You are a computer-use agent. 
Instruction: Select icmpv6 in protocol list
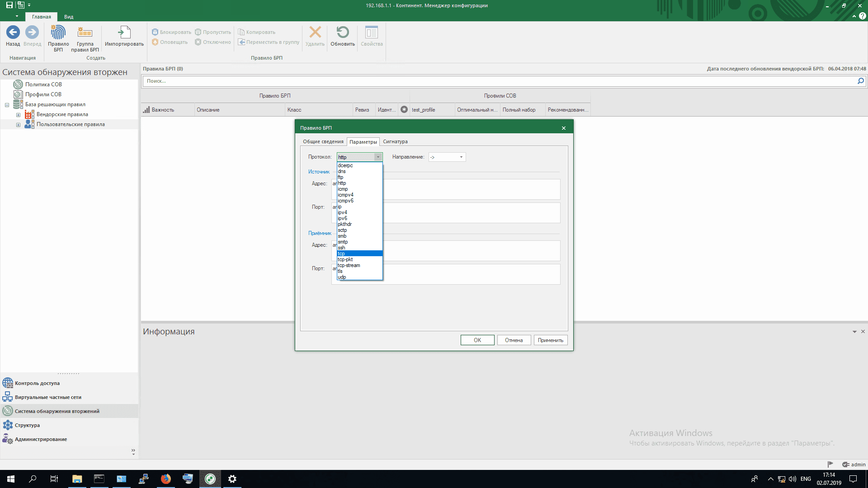345,201
